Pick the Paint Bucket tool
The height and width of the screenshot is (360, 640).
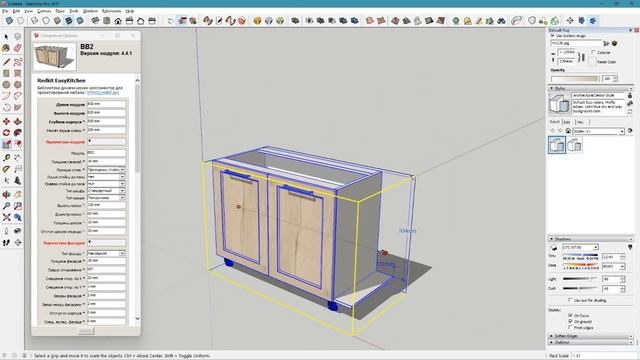pyautogui.click(x=6, y=48)
